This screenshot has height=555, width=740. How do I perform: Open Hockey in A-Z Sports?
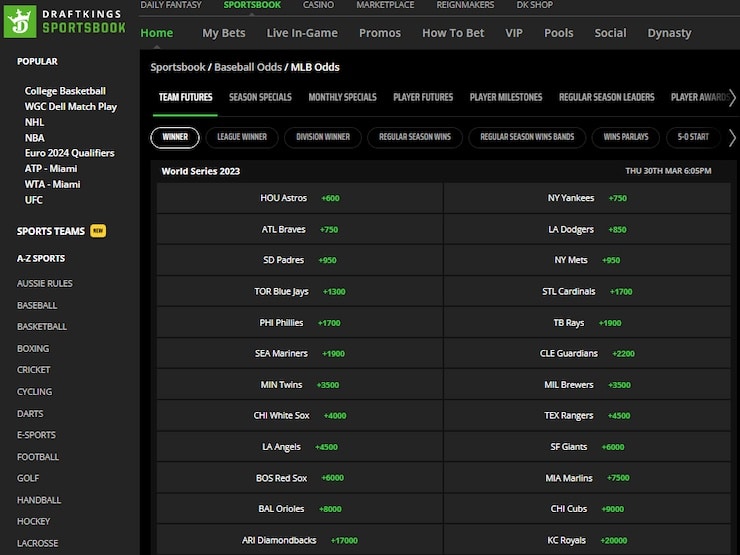point(34,521)
